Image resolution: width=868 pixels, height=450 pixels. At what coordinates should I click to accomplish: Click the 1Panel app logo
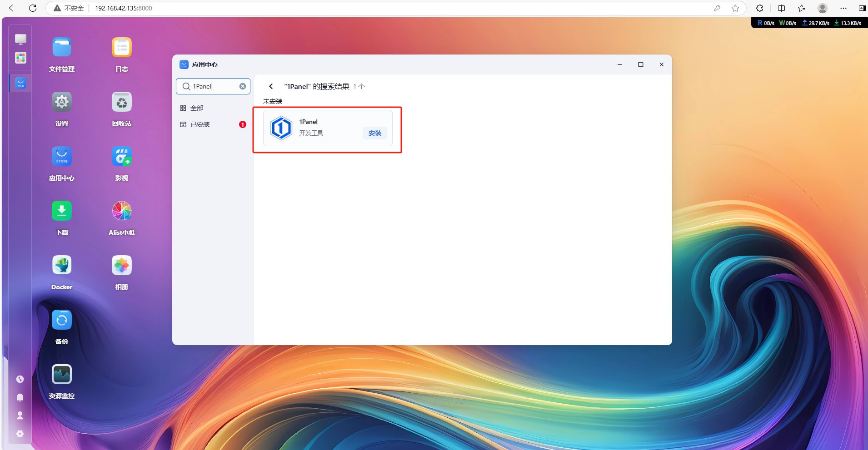pos(281,128)
